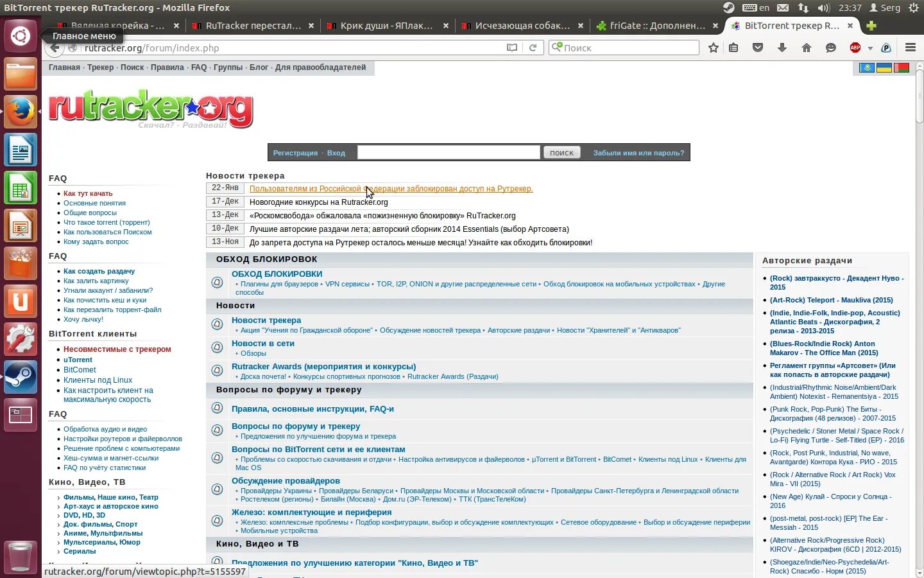Viewport: 924px width, 578px height.
Task: Click the scrollbar down arrow
Action: pos(920,573)
